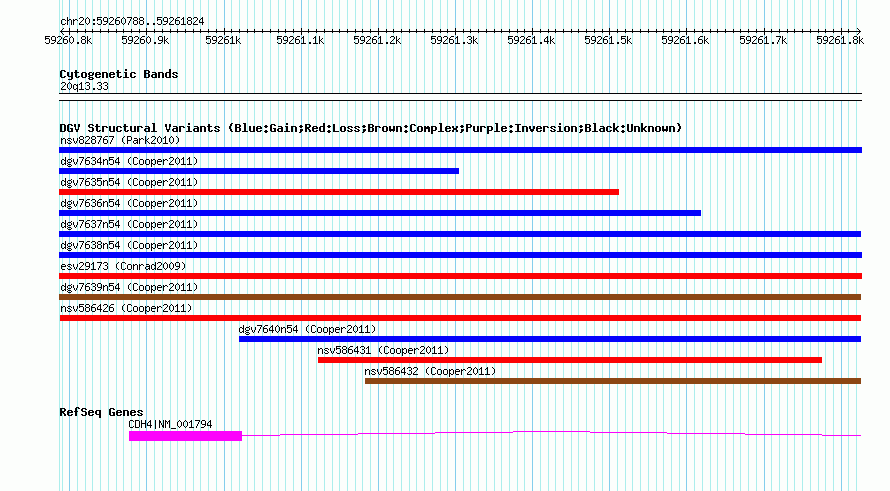Click the chr20:59260788..59261824 coordinate label
The height and width of the screenshot is (491, 890).
(x=132, y=22)
